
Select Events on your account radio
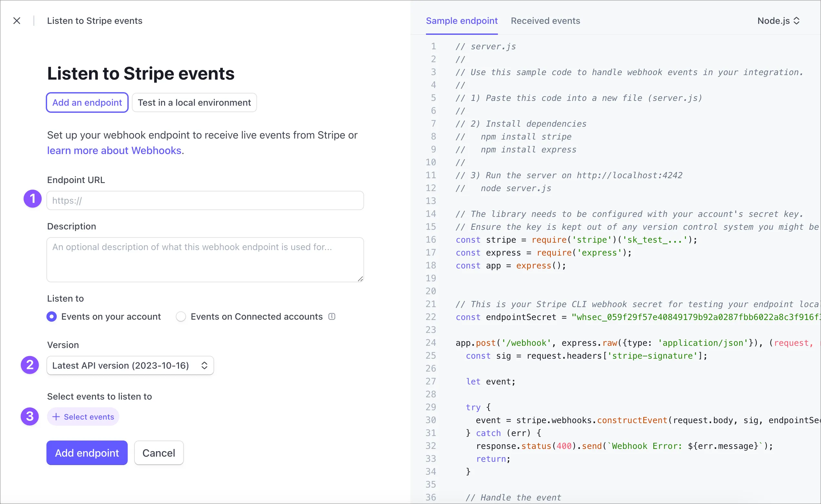52,316
